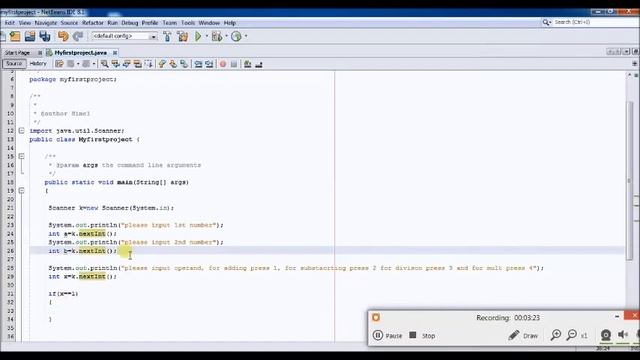The height and width of the screenshot is (360, 640).
Task: Click the red Start Macro Recording icon
Action: click(x=223, y=64)
